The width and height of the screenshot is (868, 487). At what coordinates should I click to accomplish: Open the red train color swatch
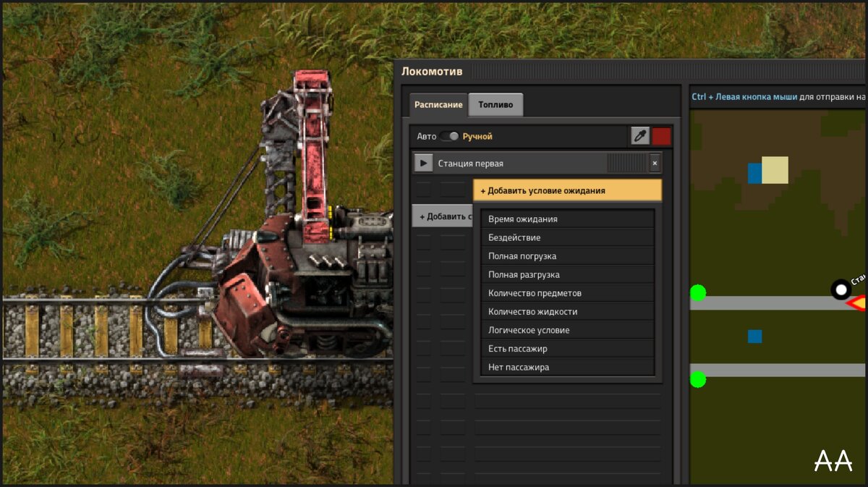tap(662, 136)
